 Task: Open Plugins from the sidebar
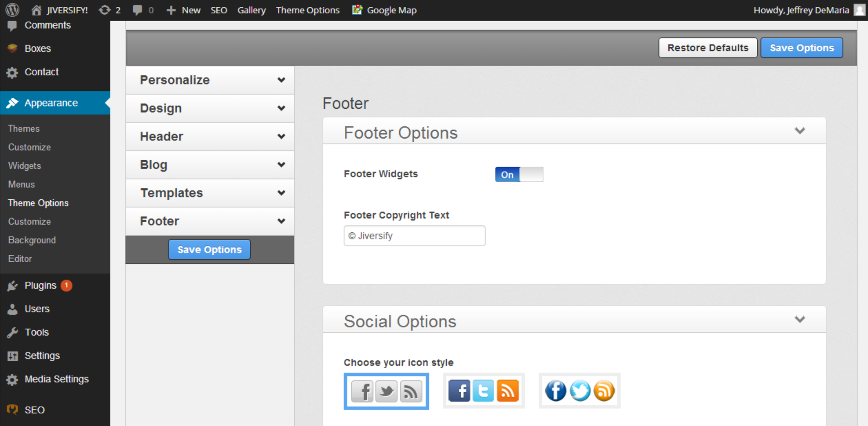coord(40,286)
